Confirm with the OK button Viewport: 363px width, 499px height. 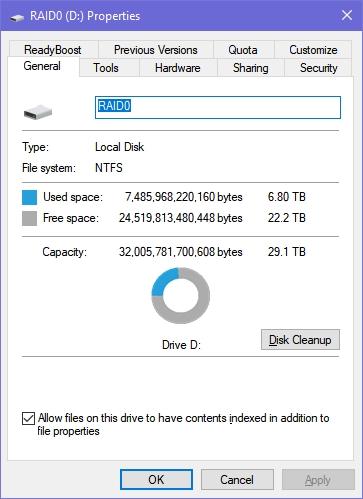click(156, 480)
